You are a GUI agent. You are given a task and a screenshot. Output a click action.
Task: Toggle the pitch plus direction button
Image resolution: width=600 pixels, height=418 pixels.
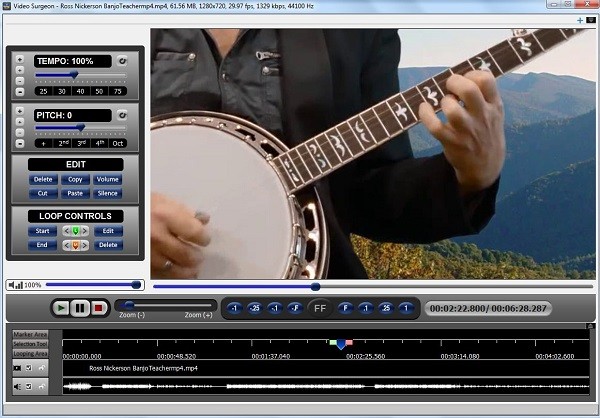point(44,144)
